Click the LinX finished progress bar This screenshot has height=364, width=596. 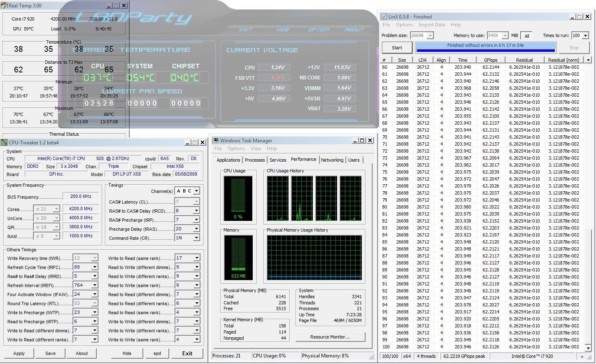(486, 48)
